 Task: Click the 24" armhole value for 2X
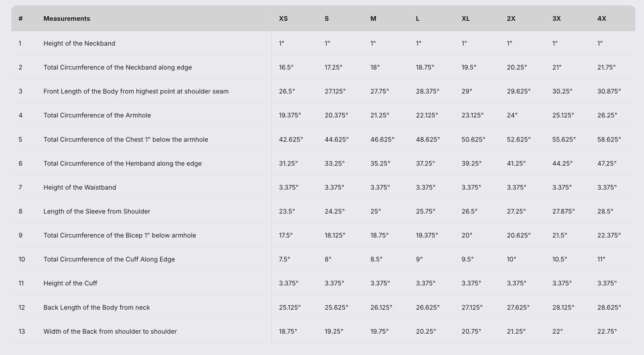click(x=512, y=115)
